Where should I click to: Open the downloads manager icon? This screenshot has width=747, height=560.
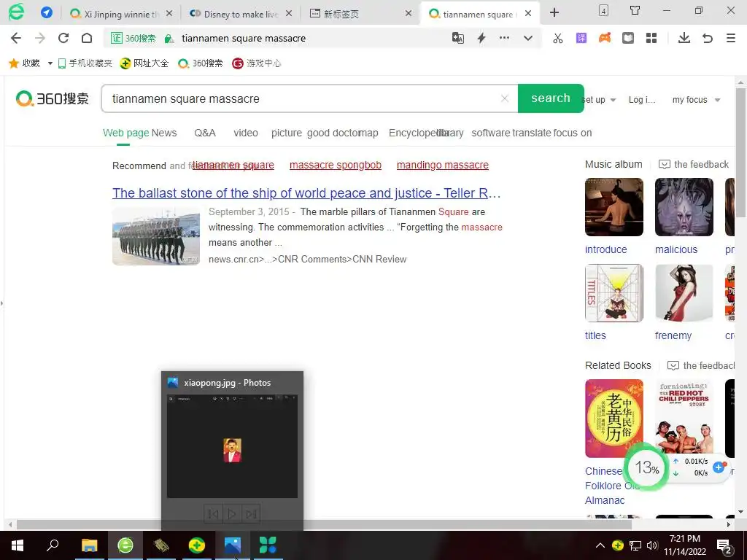tap(684, 38)
